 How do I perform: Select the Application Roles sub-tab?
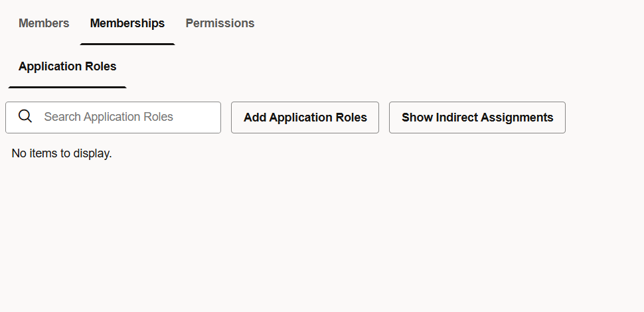(x=68, y=66)
